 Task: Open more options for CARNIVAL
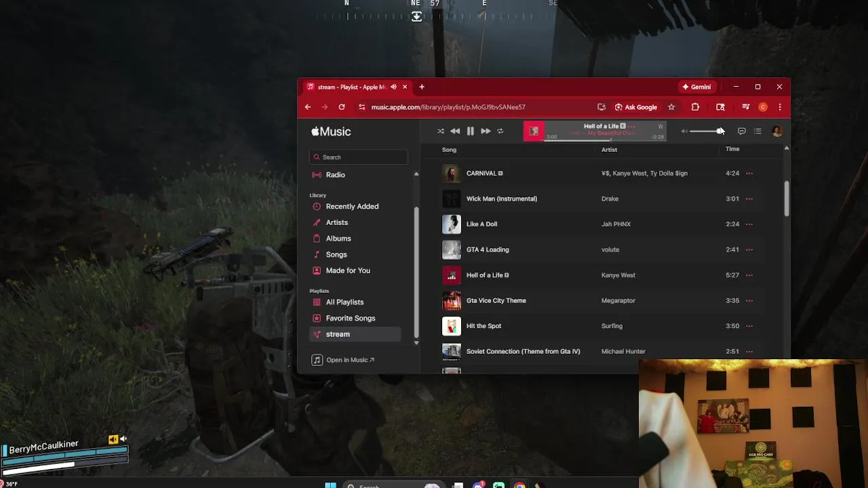(749, 174)
